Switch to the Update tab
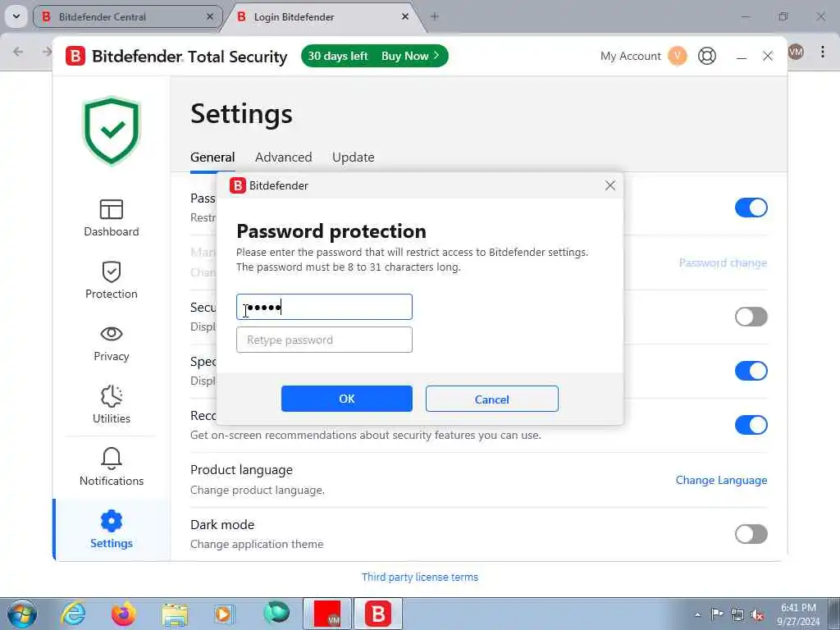 353,157
